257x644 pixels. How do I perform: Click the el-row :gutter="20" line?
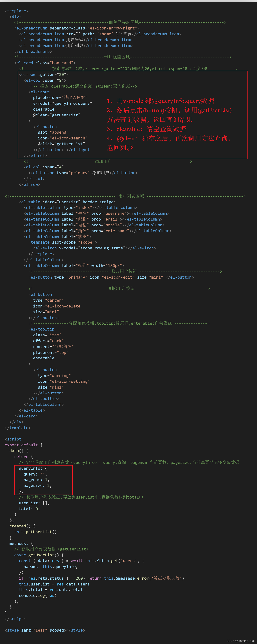coord(44,74)
